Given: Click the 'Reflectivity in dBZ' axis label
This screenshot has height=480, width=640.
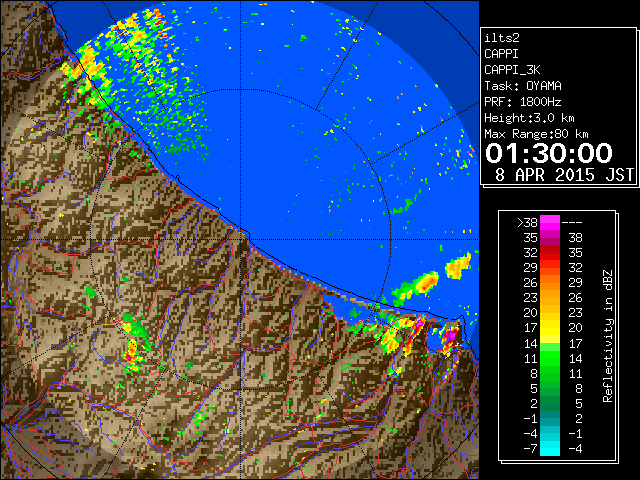Looking at the screenshot, I should click(x=607, y=336).
